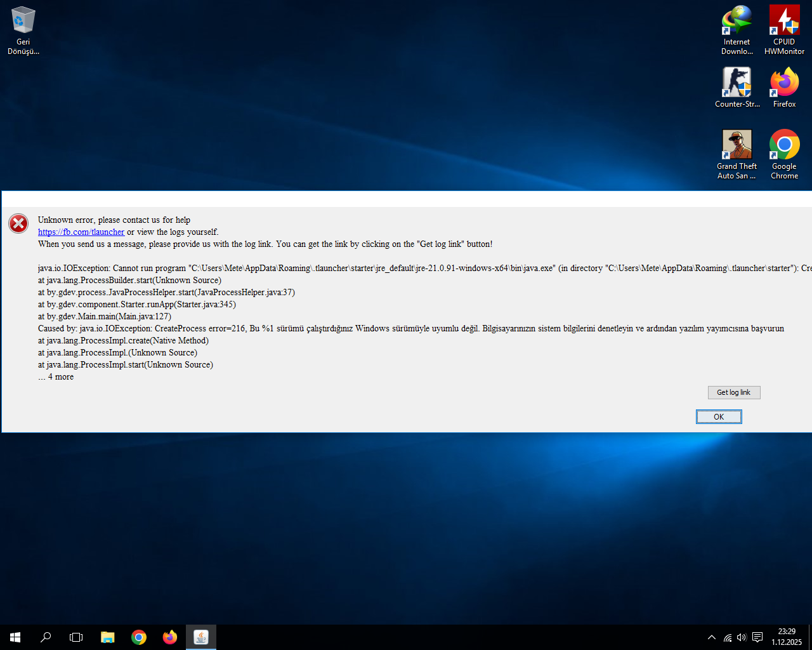The width and height of the screenshot is (812, 650).
Task: Launch Firefox from the taskbar
Action: [x=170, y=637]
